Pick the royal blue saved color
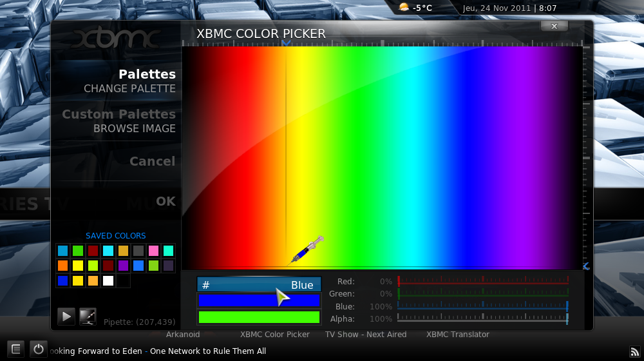 click(x=63, y=281)
